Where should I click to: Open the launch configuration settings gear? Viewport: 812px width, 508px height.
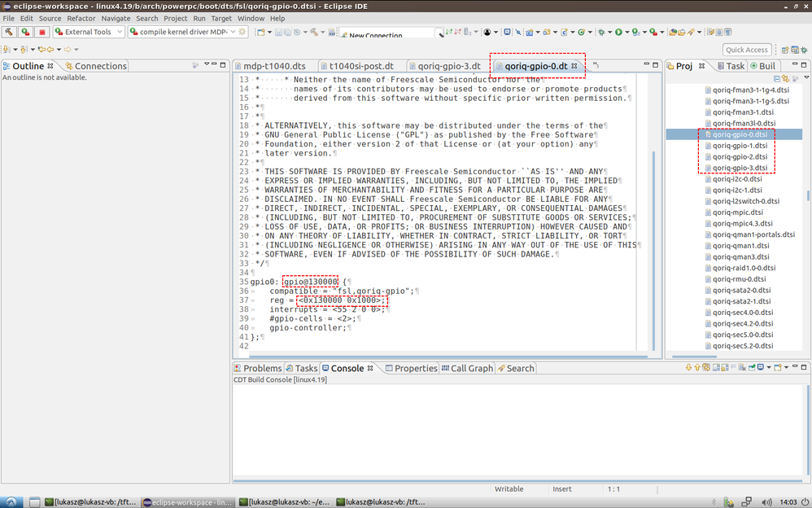point(242,32)
